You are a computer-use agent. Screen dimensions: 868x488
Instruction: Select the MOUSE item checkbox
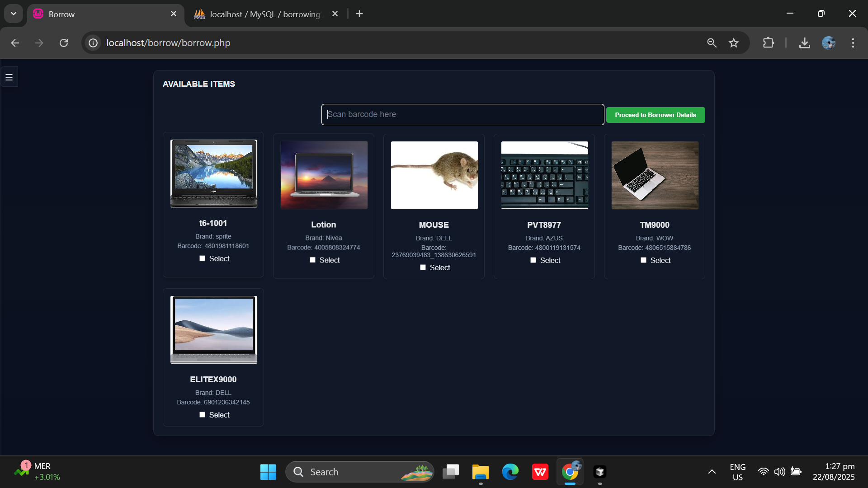click(x=423, y=267)
